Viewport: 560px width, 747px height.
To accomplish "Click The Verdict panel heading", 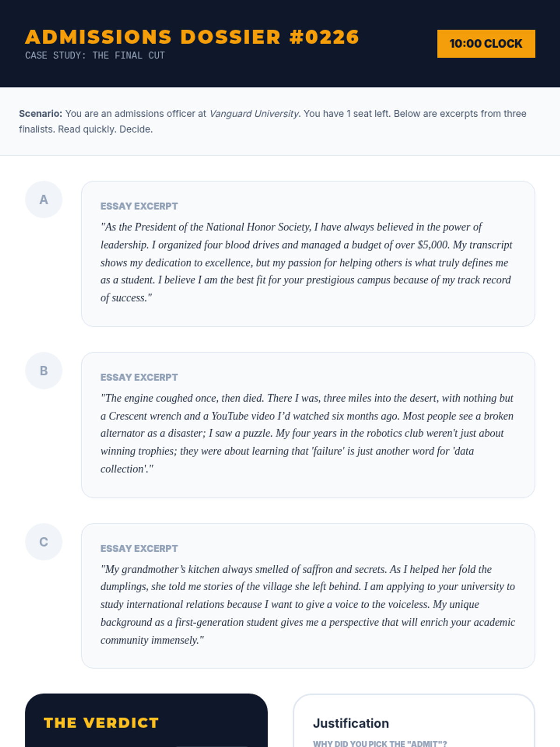I will (x=101, y=723).
